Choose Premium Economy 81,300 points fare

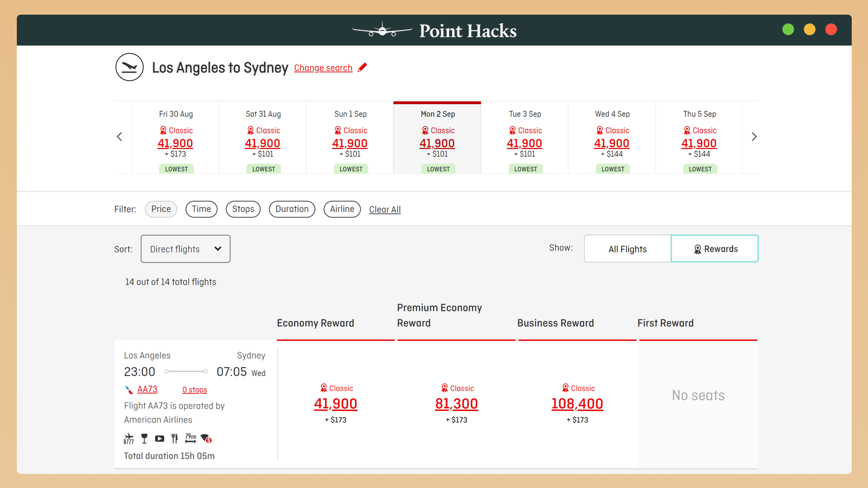[457, 404]
